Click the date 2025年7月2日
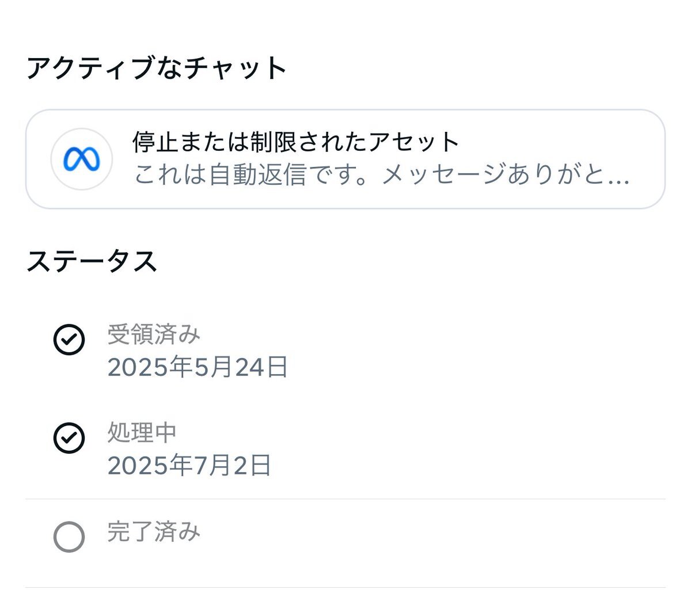Screen dimensions: 691x616 point(189,466)
